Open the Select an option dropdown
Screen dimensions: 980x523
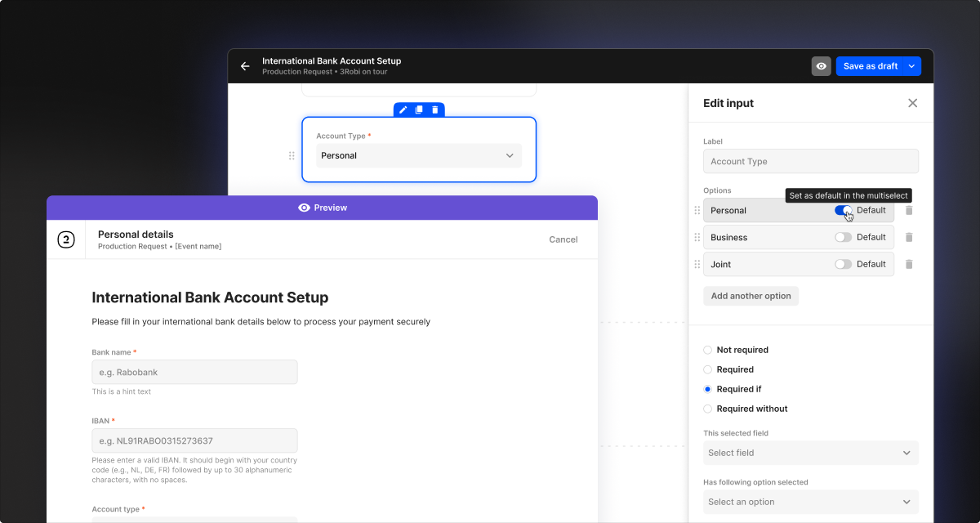[810, 502]
